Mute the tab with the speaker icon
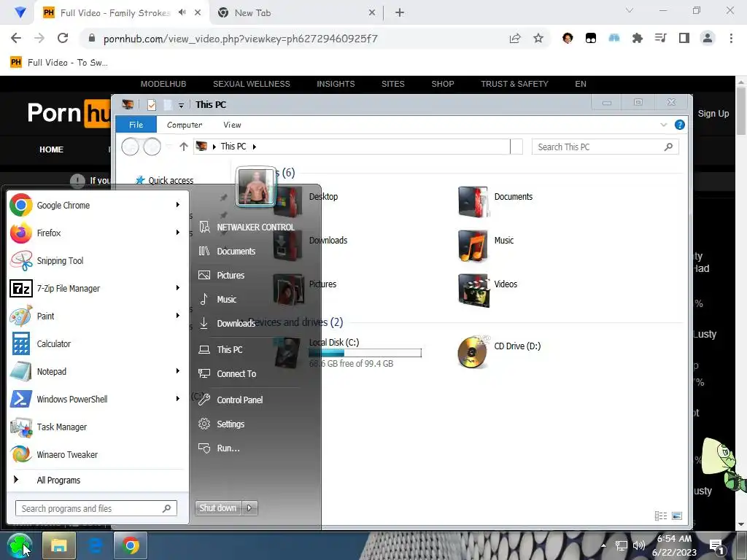 [182, 12]
